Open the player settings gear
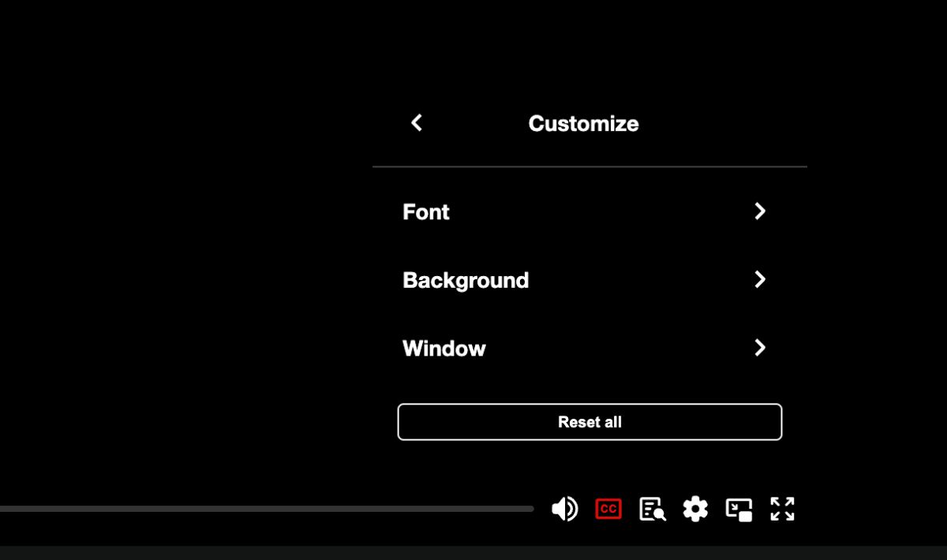 (695, 509)
